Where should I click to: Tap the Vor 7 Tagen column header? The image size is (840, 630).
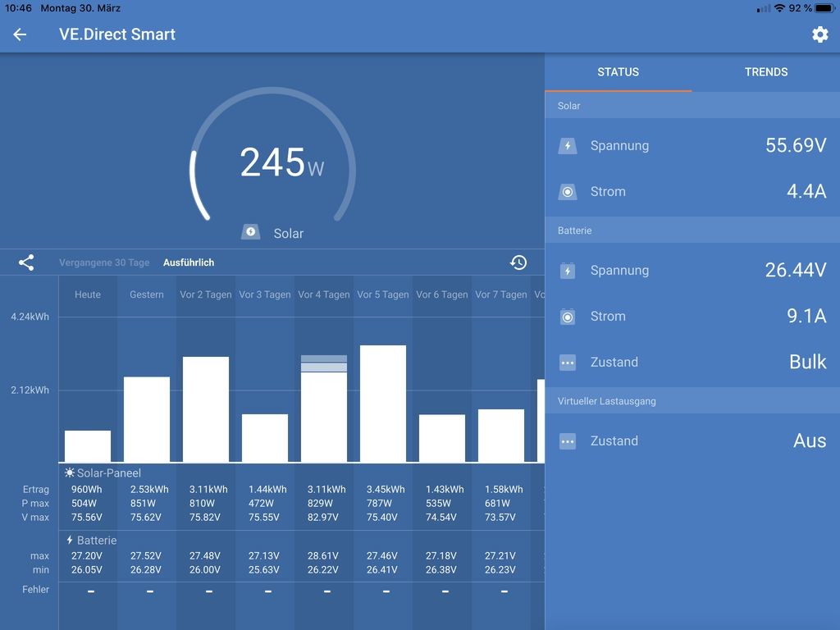pos(501,294)
